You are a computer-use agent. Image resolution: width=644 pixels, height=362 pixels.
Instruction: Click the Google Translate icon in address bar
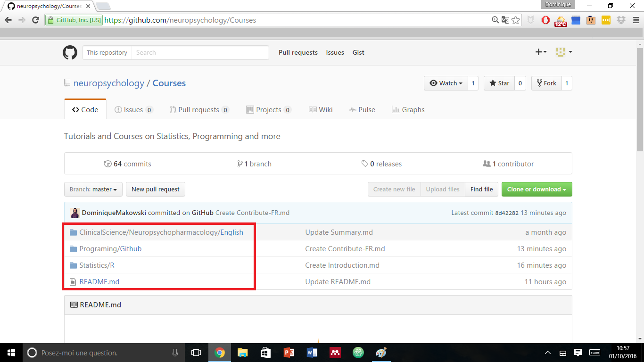click(x=505, y=20)
